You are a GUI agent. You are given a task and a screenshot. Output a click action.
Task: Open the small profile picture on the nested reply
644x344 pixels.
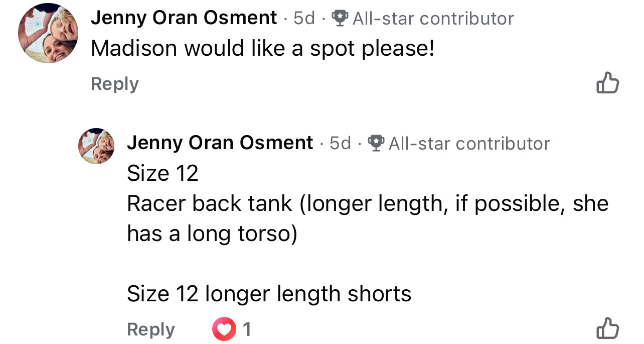tap(96, 146)
